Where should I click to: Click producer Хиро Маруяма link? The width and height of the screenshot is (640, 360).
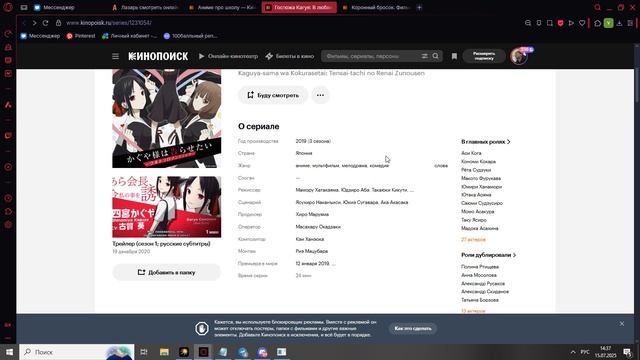312,214
